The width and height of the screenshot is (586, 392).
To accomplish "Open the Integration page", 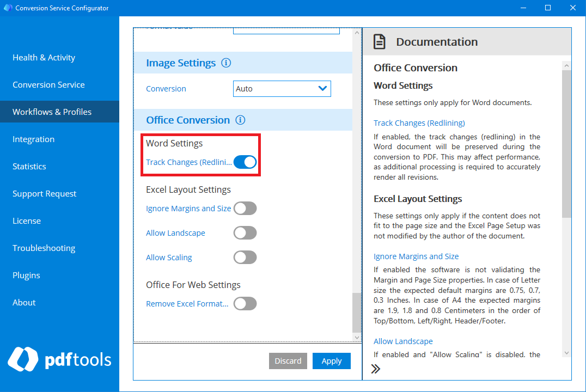I will pyautogui.click(x=60, y=139).
